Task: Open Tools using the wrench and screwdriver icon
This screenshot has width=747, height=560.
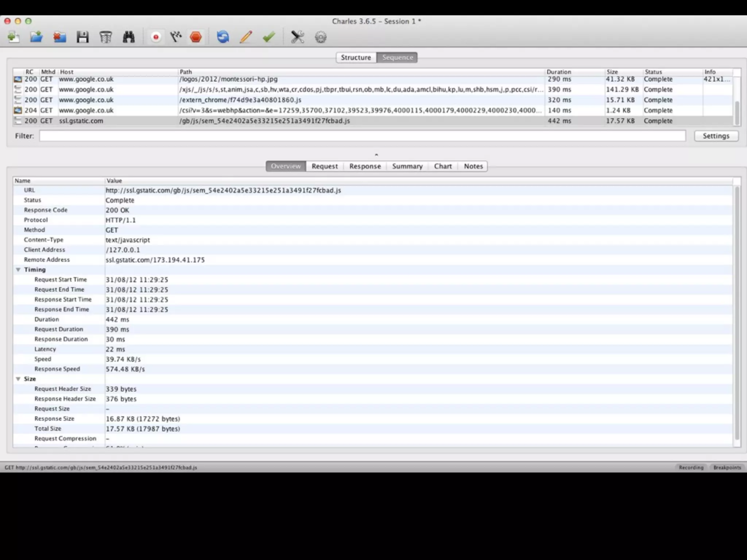Action: 297,37
